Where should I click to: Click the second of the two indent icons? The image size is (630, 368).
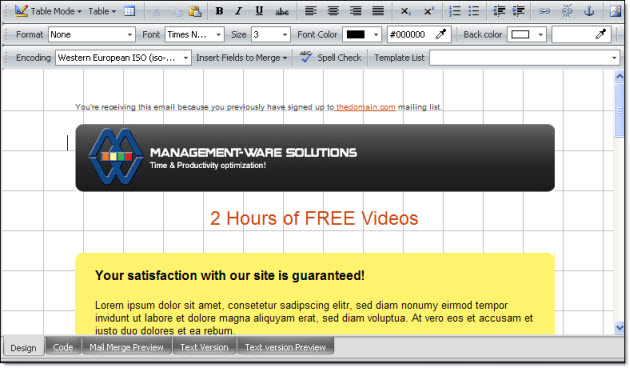(519, 11)
